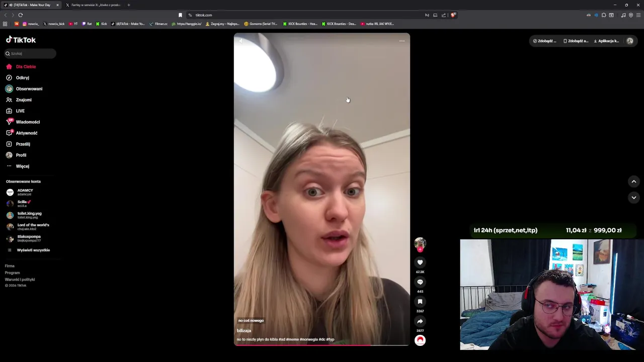Go to next video with down chevron
The width and height of the screenshot is (644, 362).
634,198
